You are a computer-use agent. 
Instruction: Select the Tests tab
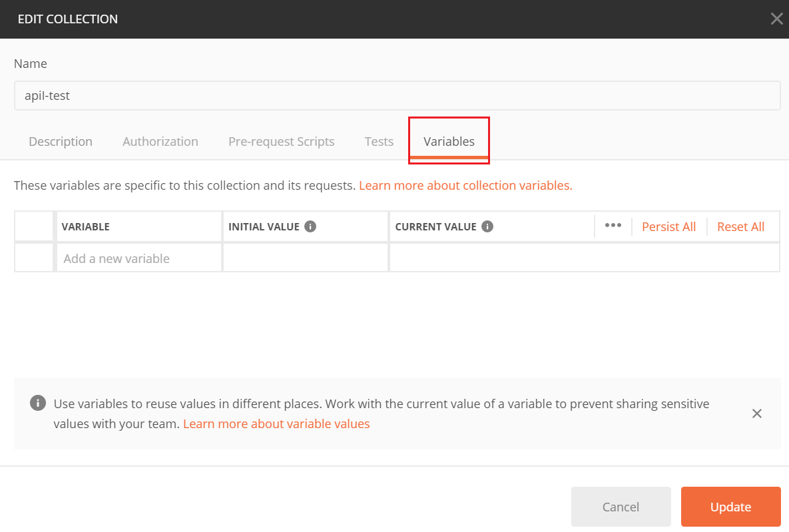(379, 141)
